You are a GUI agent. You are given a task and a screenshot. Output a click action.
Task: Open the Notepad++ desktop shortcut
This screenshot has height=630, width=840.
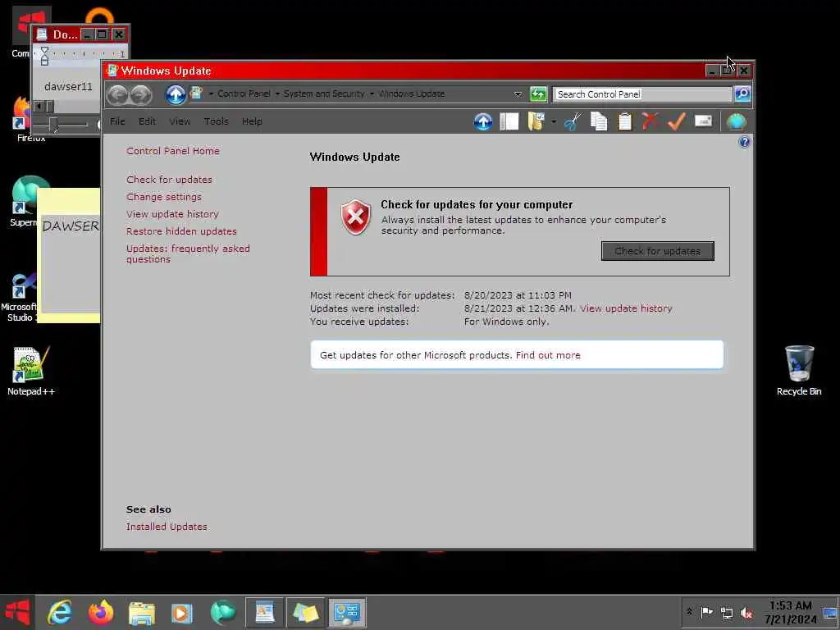click(30, 371)
